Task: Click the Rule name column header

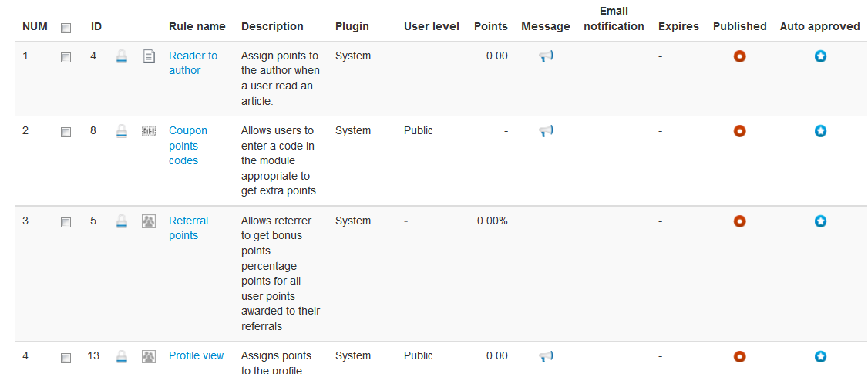Action: [x=197, y=26]
